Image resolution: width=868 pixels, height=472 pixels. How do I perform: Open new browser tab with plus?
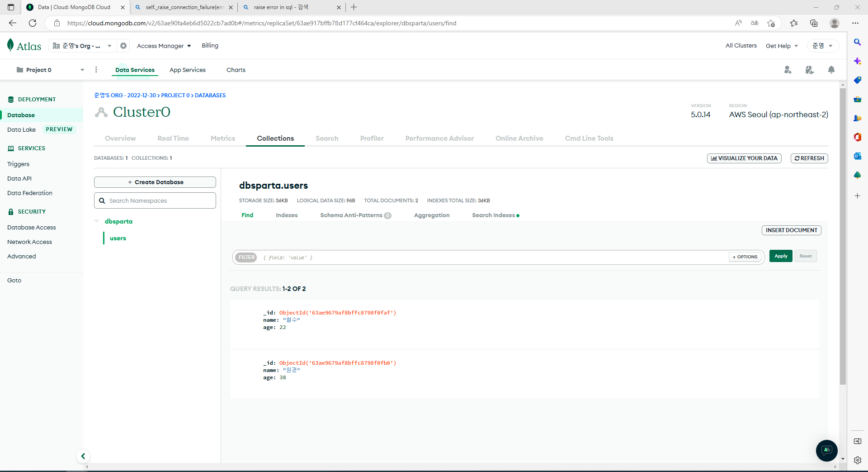tap(354, 7)
